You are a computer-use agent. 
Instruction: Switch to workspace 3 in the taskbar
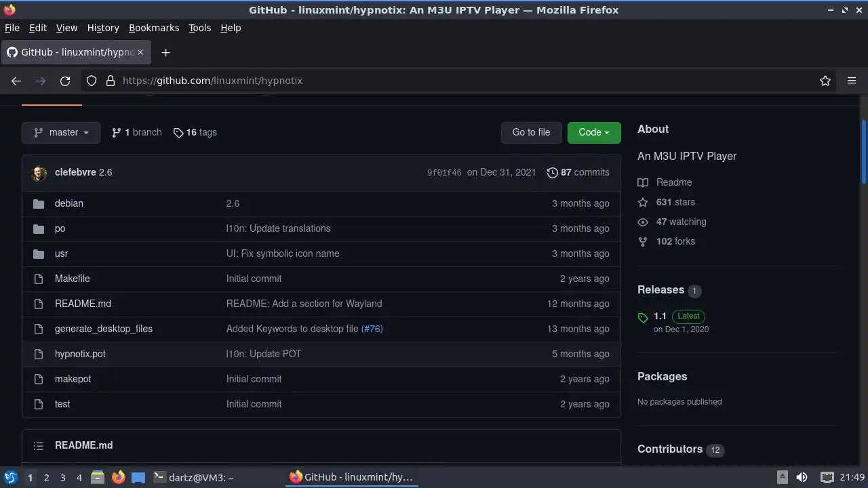tap(62, 478)
